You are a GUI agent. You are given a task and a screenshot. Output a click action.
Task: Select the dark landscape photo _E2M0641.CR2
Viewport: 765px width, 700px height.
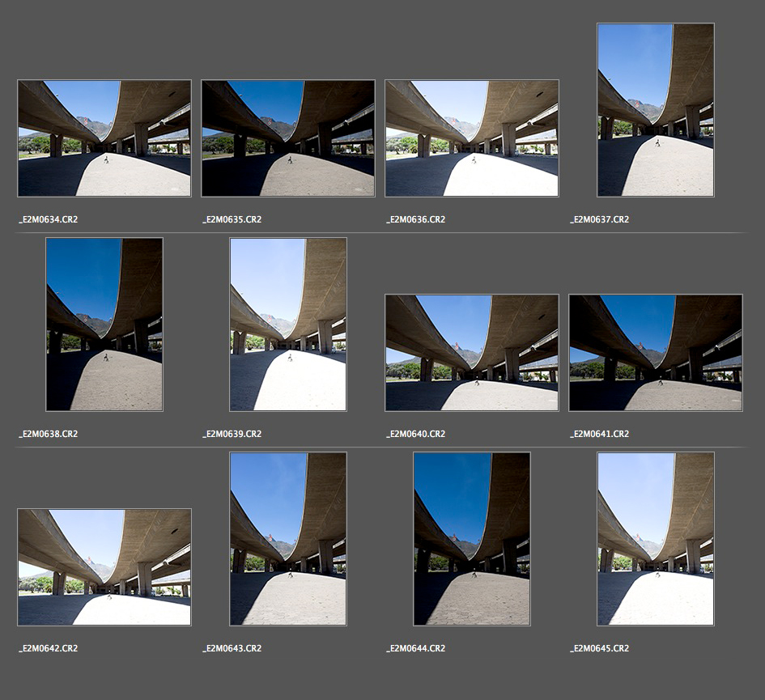coord(656,353)
